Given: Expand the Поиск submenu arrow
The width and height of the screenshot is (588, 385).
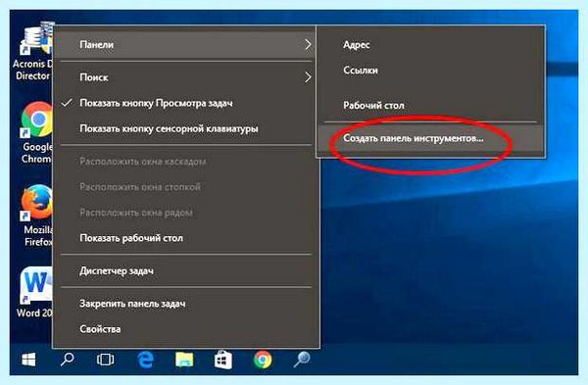Looking at the screenshot, I should (308, 77).
